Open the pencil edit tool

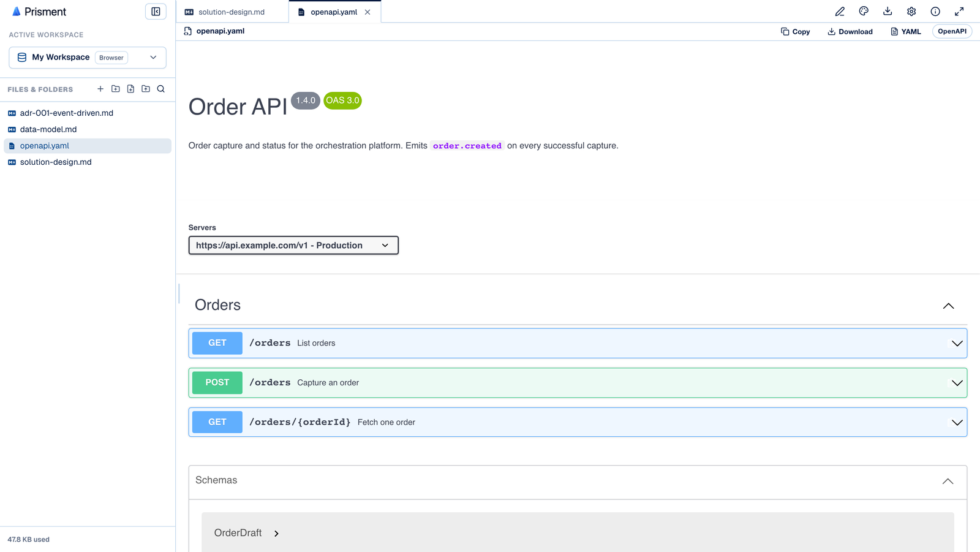(x=840, y=12)
